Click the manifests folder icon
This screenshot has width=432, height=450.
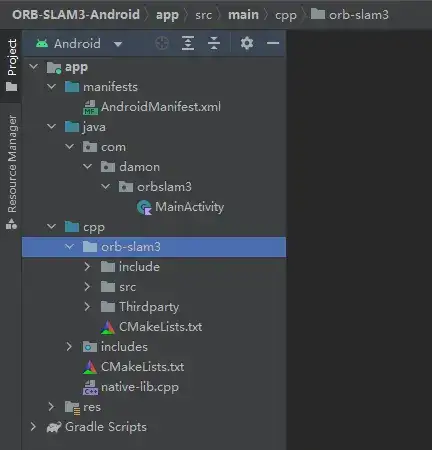(72, 87)
